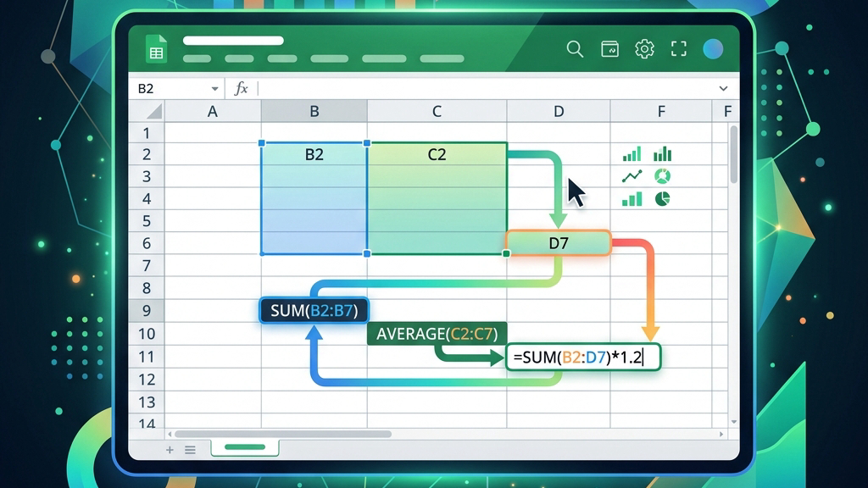Choose the donut chart icon
The image size is (868, 488).
pos(662,176)
